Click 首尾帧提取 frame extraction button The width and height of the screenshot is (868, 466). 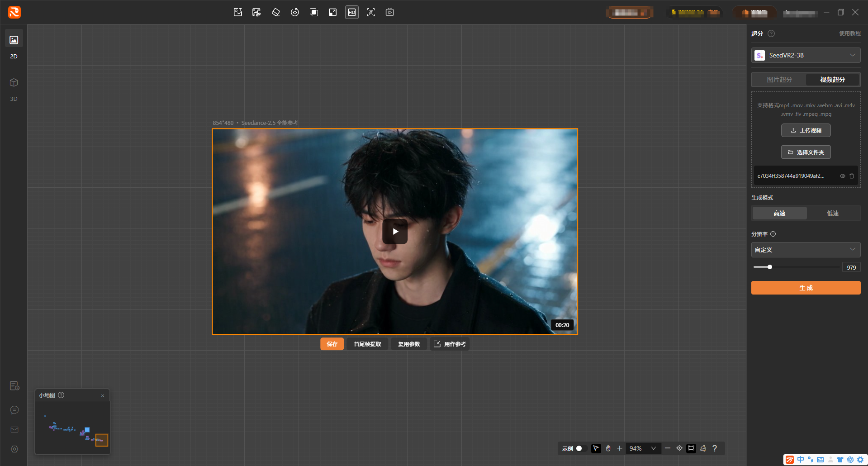pos(367,344)
